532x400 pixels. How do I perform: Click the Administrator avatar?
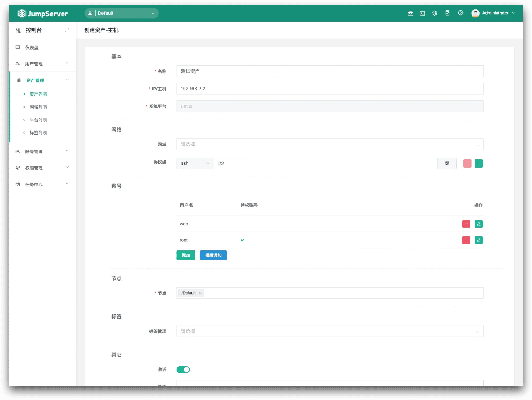[475, 13]
